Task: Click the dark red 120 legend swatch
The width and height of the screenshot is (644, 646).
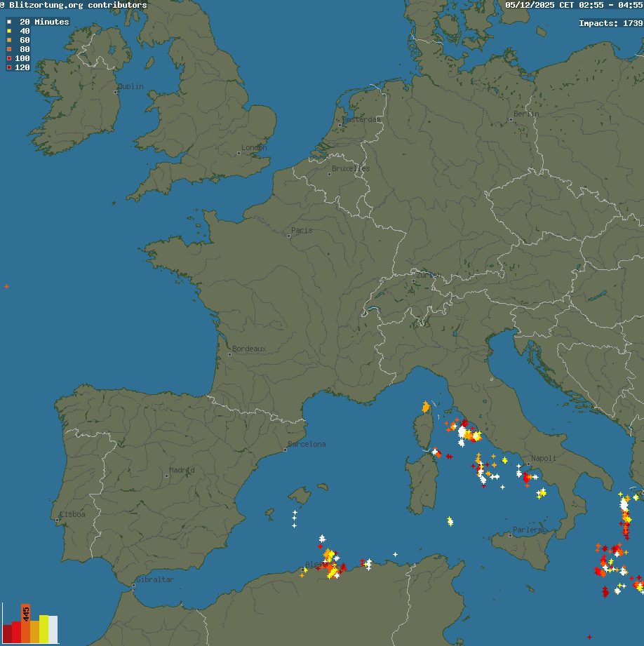Action: [9, 67]
